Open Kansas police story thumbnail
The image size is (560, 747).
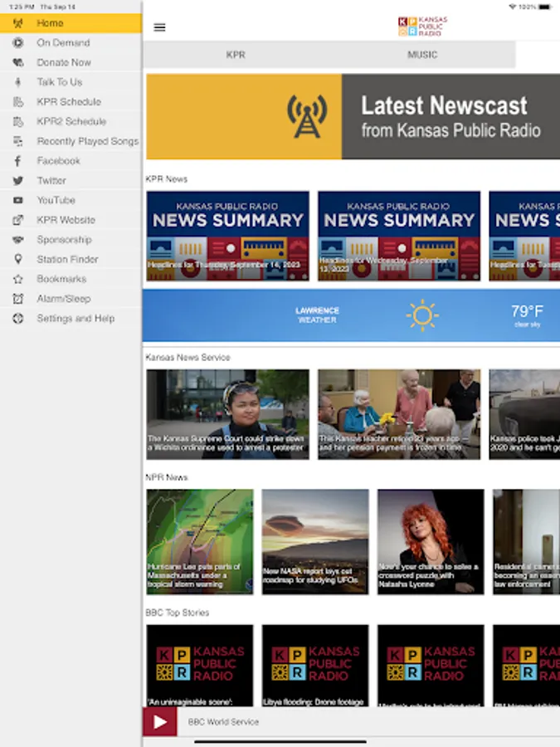524,414
